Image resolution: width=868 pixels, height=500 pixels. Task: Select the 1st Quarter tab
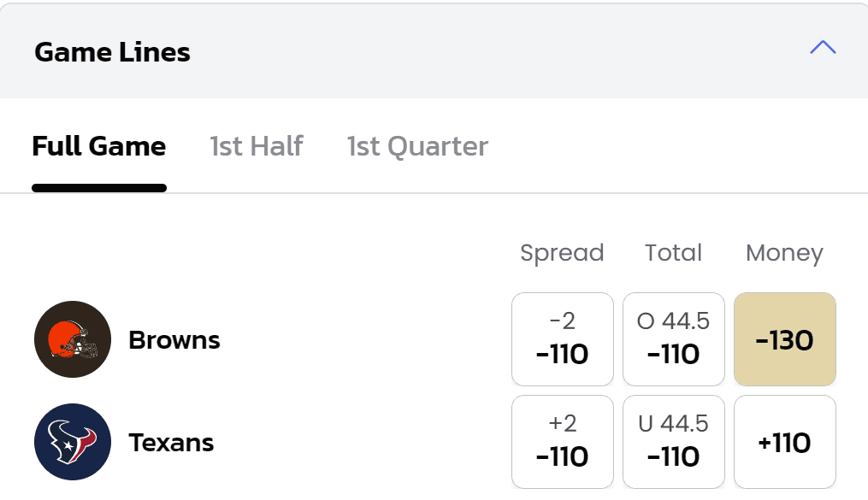coord(417,147)
